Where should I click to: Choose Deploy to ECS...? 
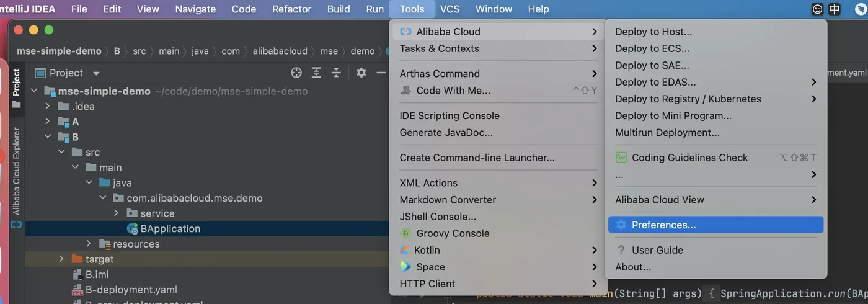click(x=716, y=48)
